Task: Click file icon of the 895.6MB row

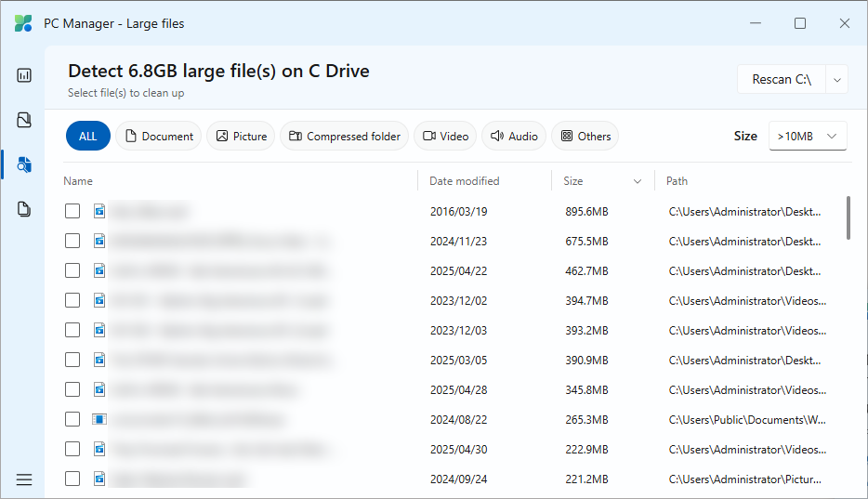Action: 99,211
